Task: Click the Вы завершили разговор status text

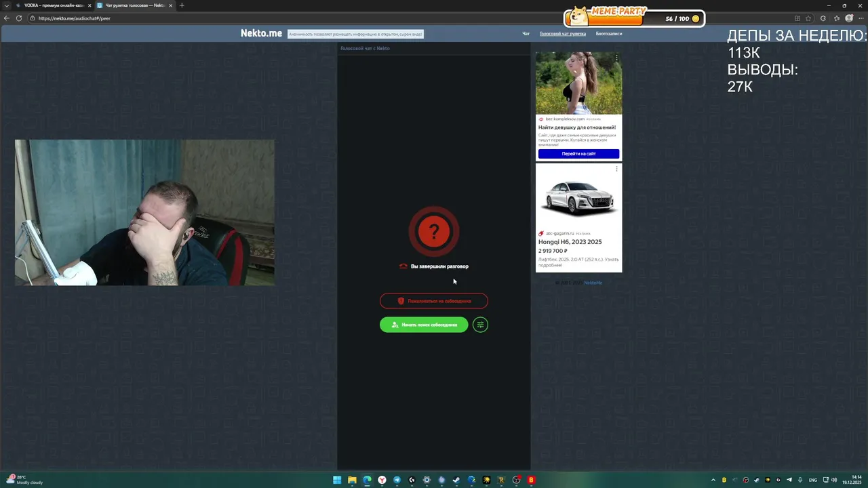Action: [x=439, y=266]
